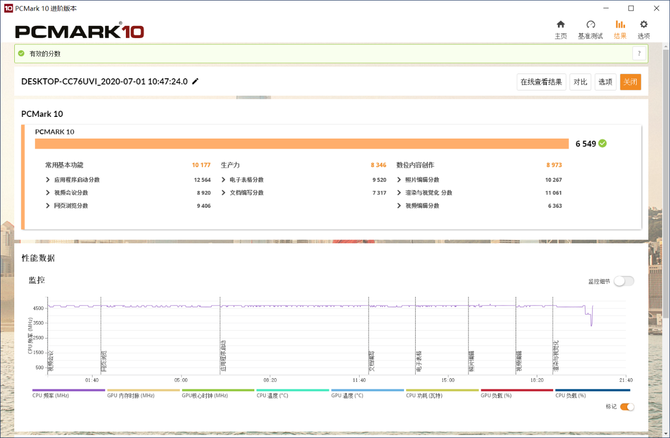Expand the 应用程序启动分数 row
This screenshot has width=670, height=438.
(48, 179)
